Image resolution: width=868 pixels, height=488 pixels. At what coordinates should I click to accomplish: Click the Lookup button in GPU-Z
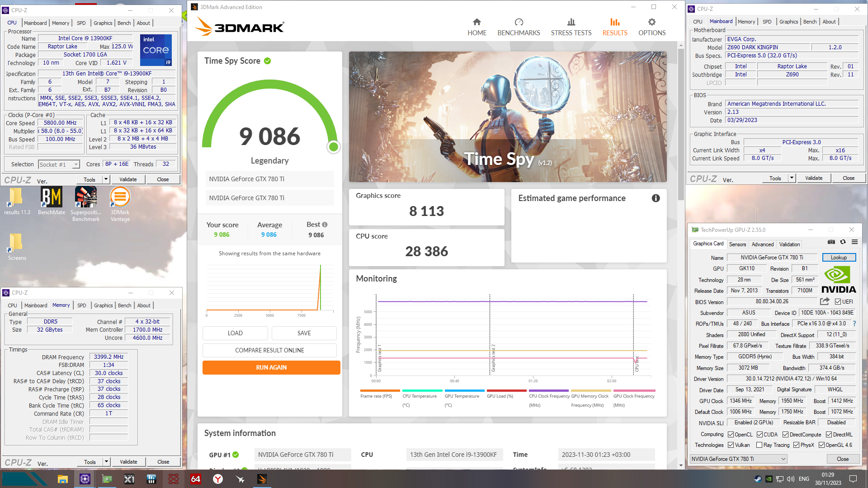point(839,258)
